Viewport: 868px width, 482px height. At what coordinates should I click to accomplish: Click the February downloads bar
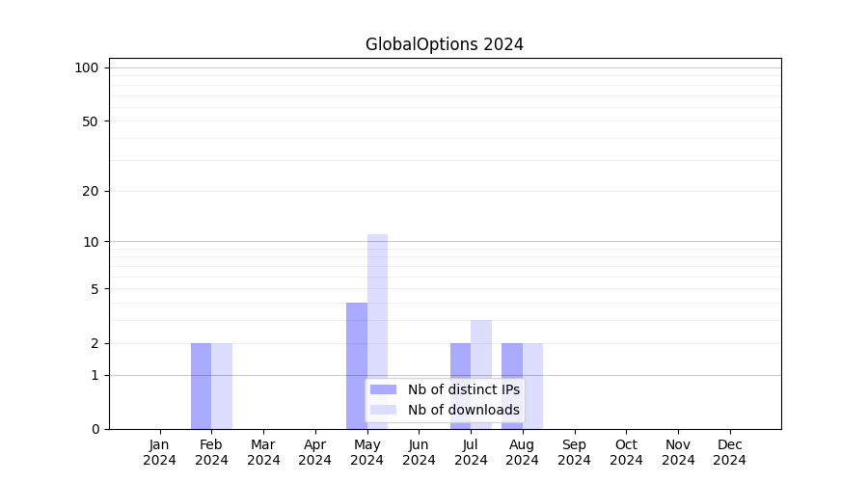222,386
